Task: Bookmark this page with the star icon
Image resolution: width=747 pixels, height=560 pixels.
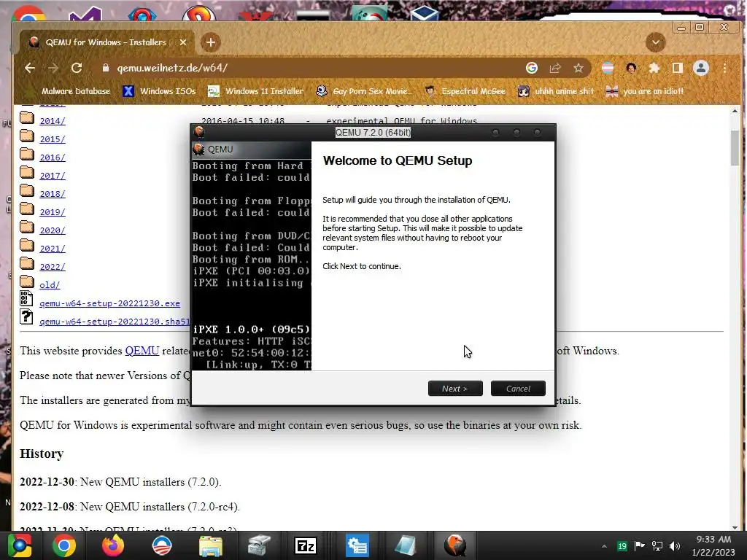Action: [578, 68]
